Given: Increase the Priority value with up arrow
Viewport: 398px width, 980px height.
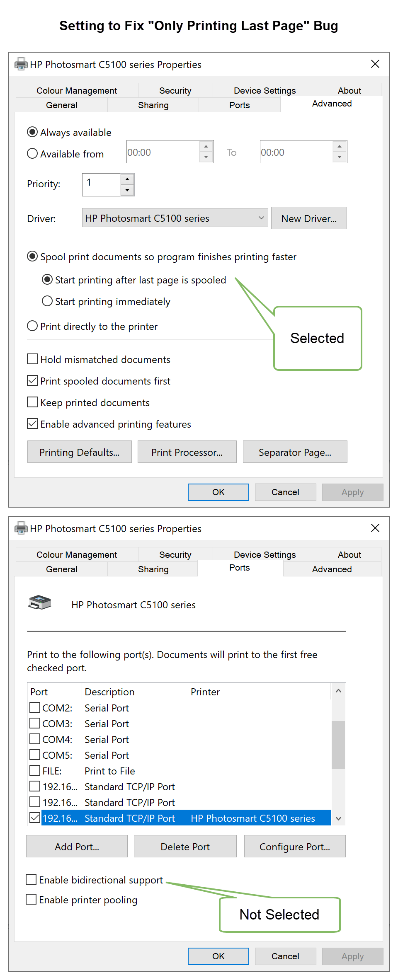Looking at the screenshot, I should click(x=127, y=179).
